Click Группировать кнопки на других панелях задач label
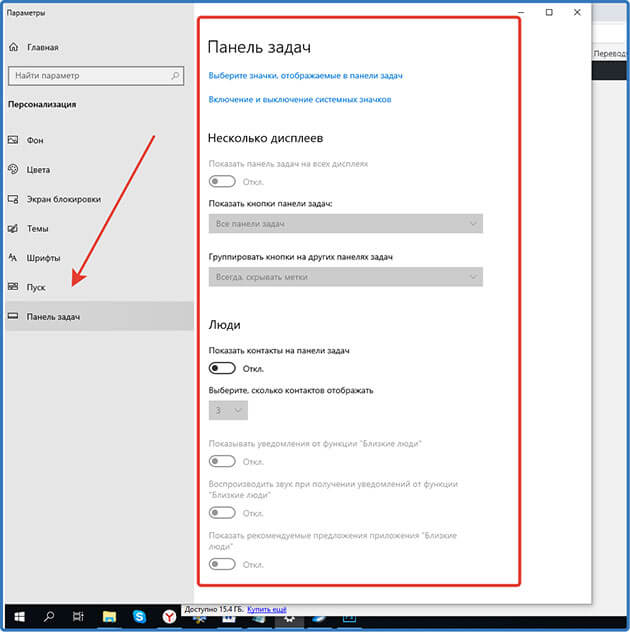 coord(301,257)
